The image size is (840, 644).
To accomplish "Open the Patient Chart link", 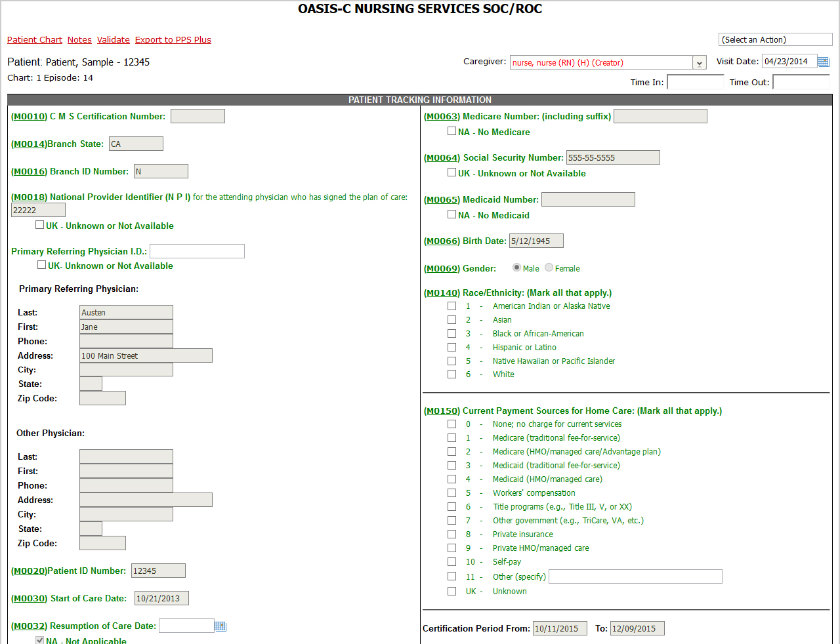I will tap(35, 40).
